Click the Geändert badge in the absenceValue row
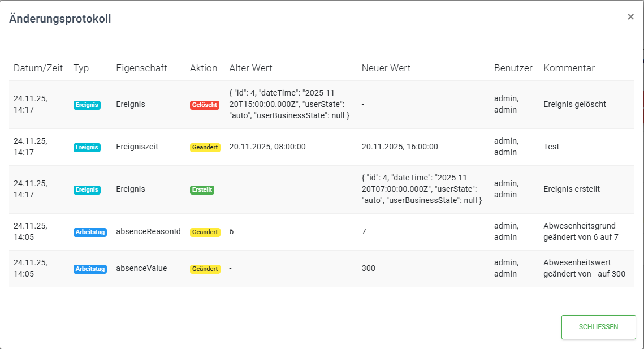This screenshot has width=644, height=349. [x=205, y=269]
